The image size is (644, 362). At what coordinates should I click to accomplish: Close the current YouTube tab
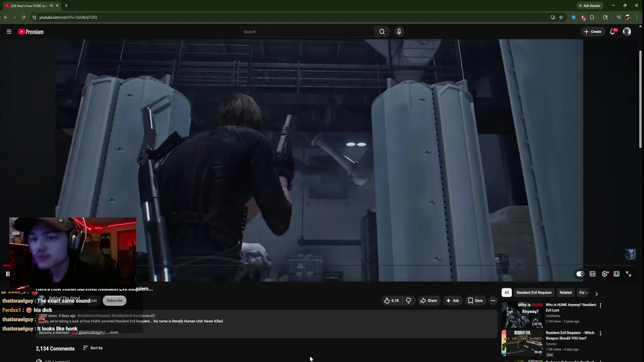(x=57, y=6)
